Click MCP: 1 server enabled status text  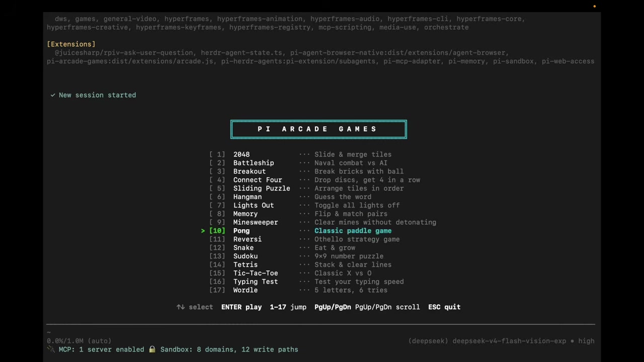point(101,349)
